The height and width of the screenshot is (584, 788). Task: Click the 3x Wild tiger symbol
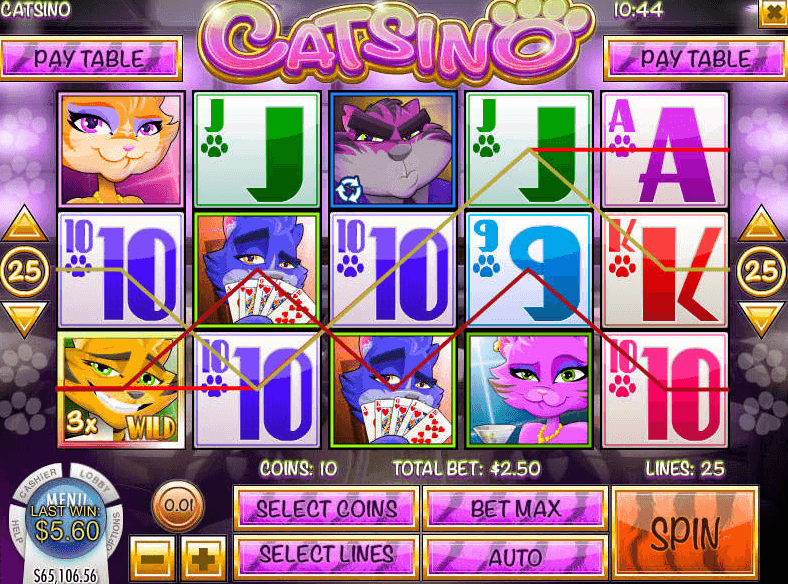pyautogui.click(x=121, y=390)
